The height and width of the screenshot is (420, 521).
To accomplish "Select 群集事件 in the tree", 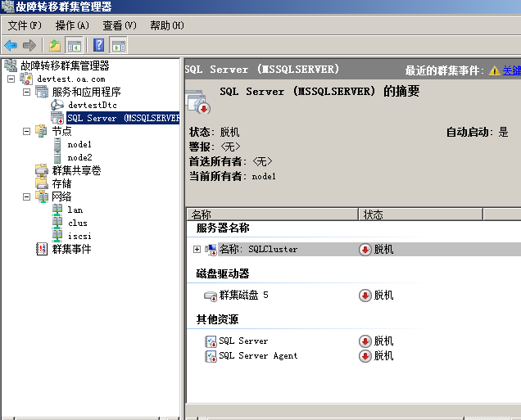I will click(x=71, y=250).
